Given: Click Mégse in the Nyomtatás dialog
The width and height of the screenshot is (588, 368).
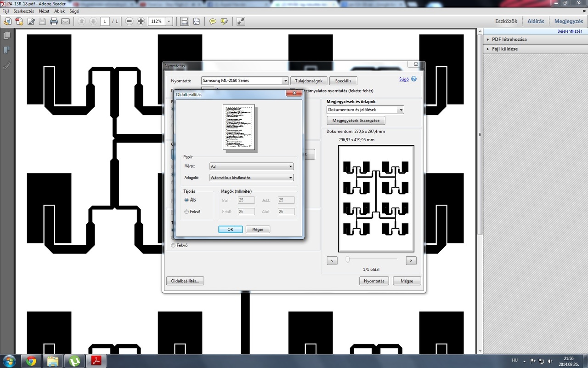Looking at the screenshot, I should (x=407, y=281).
